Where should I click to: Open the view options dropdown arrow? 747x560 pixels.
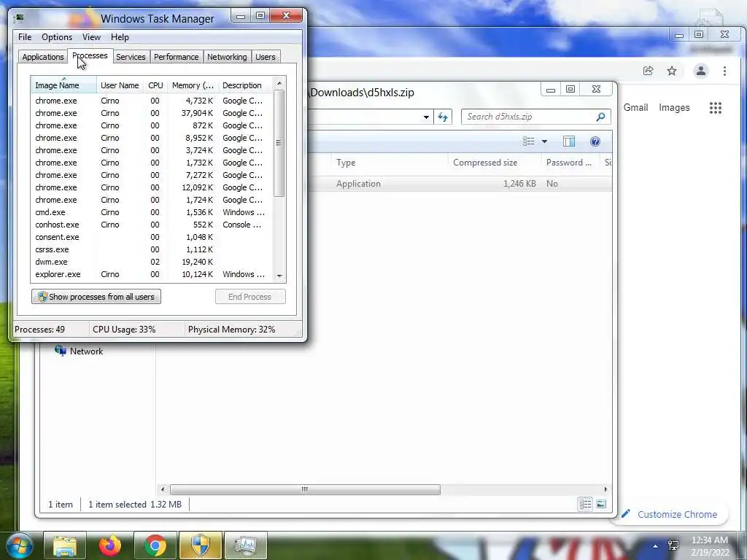pos(544,141)
